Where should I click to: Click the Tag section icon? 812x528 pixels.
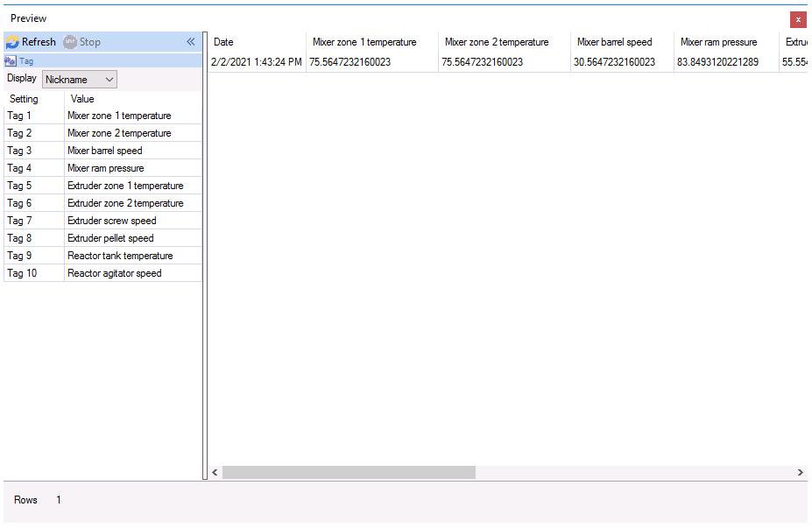pyautogui.click(x=10, y=61)
